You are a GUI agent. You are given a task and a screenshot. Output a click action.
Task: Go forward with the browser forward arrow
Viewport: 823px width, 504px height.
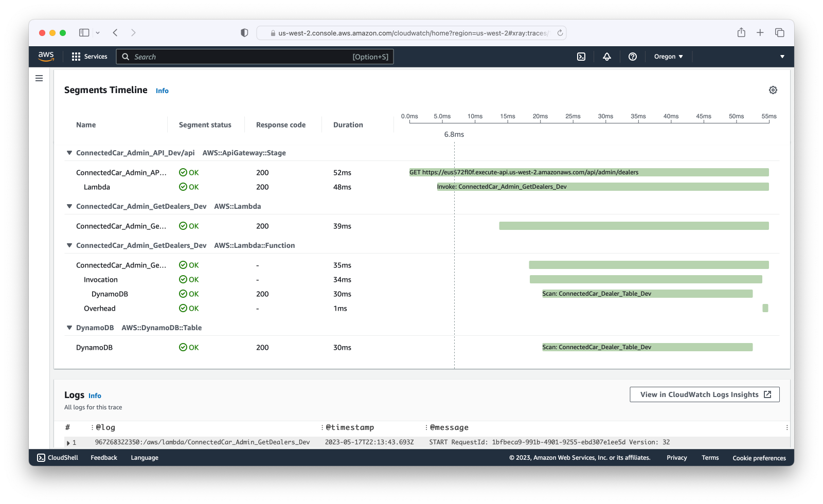click(133, 32)
